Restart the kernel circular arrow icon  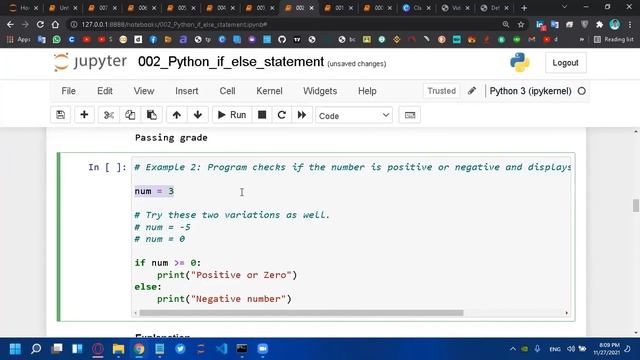tap(282, 115)
